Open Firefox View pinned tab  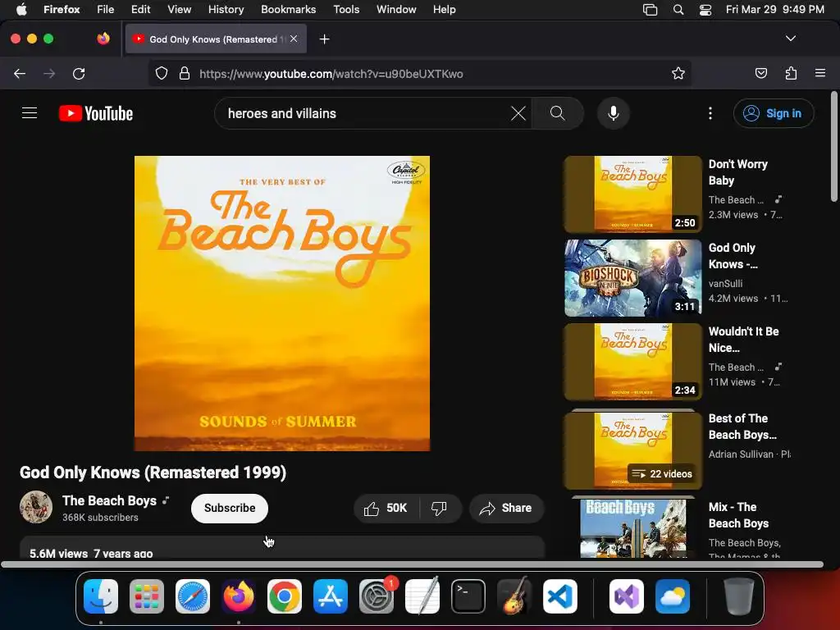103,39
